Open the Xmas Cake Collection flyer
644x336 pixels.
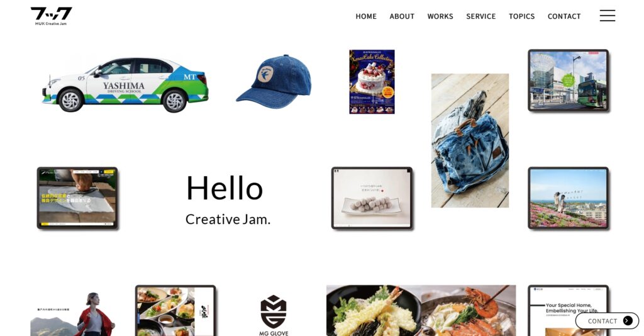[372, 82]
